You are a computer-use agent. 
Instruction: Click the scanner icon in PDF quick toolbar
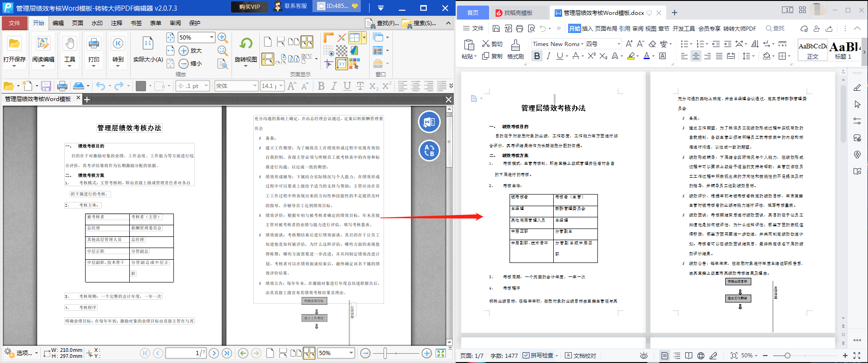tap(79, 86)
